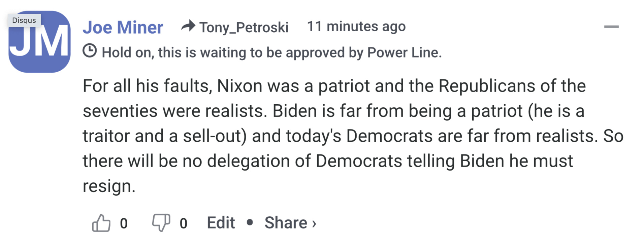Click 'Power Line' in the approval notice
The width and height of the screenshot is (644, 249).
tap(404, 52)
